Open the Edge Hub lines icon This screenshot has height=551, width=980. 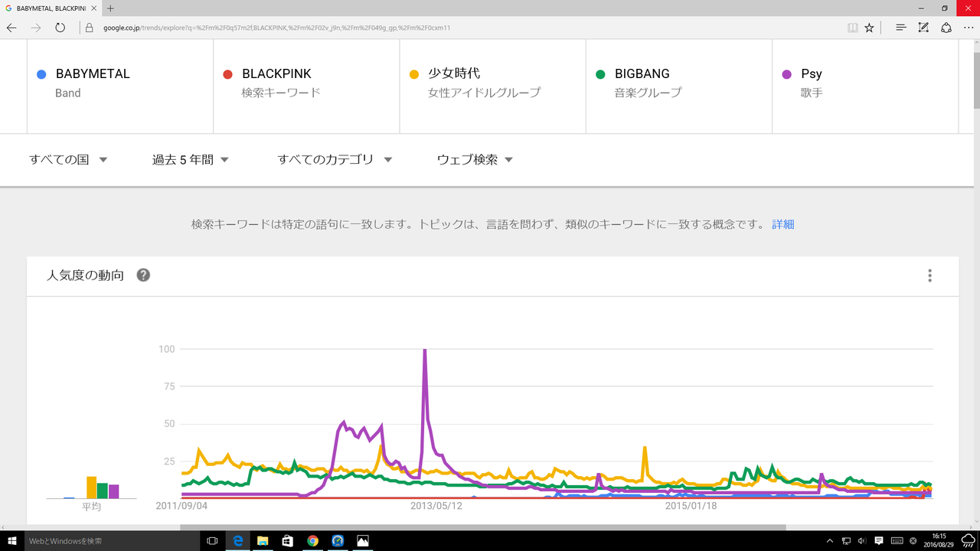tap(901, 28)
